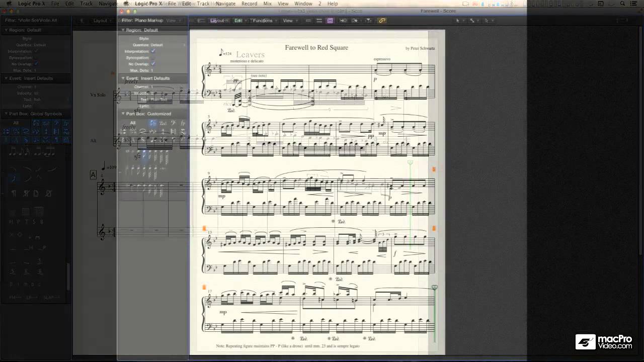Open the Window menu
644x362 pixels.
[303, 4]
